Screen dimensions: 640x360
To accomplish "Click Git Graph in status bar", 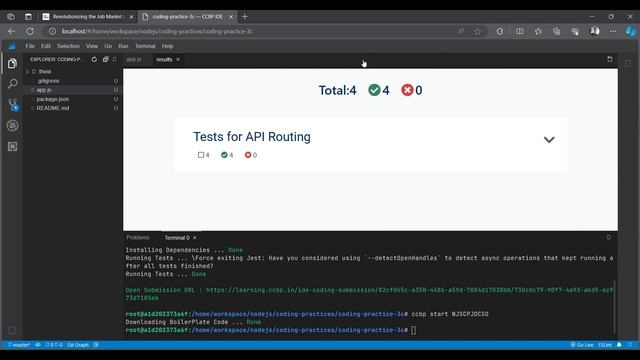I will pyautogui.click(x=78, y=345).
